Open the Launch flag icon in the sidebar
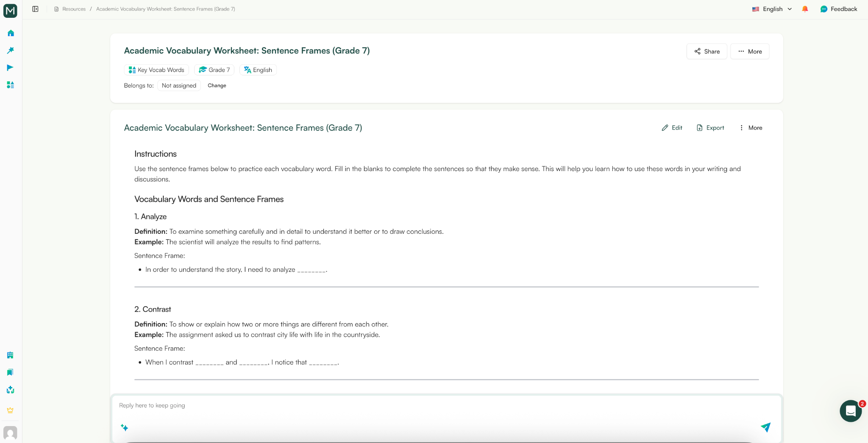Screen dimensions: 868x443 (10, 67)
